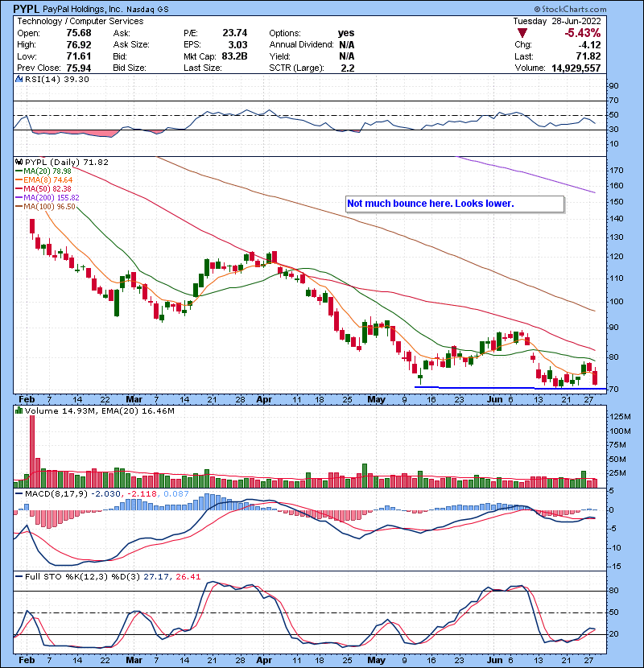Click the Apr label on price chart axis

coord(264,400)
